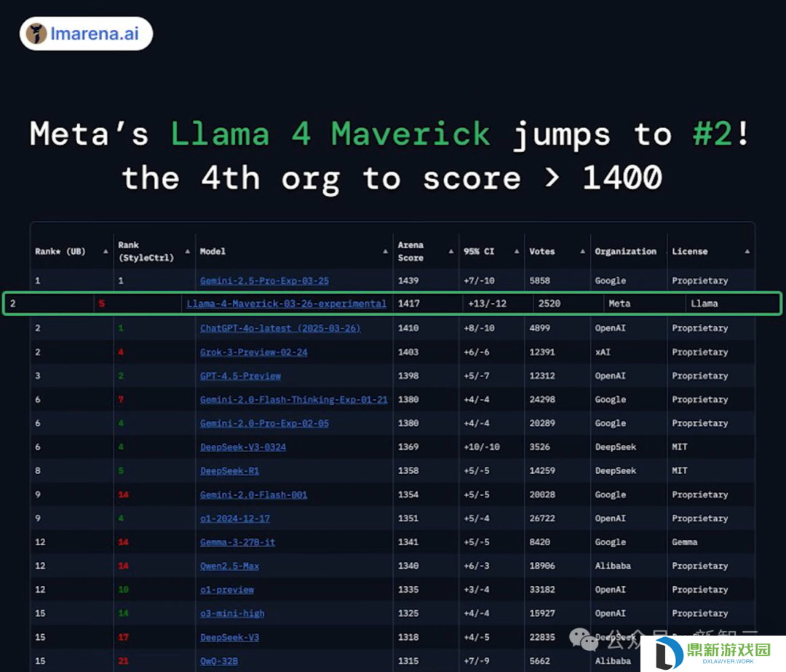Select StyleCtrl rank 21 in QwQ-32B row
The image size is (786, 672).
click(123, 661)
